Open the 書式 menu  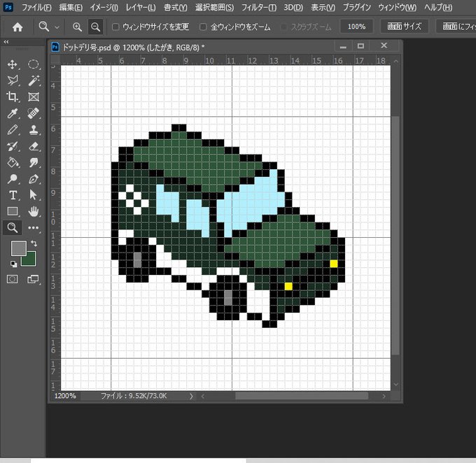175,7
